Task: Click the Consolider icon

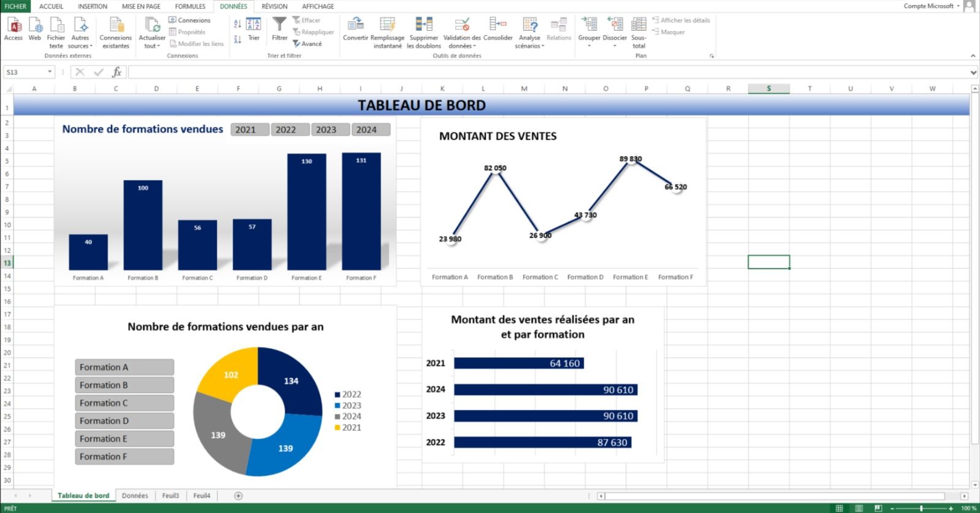Action: click(497, 25)
